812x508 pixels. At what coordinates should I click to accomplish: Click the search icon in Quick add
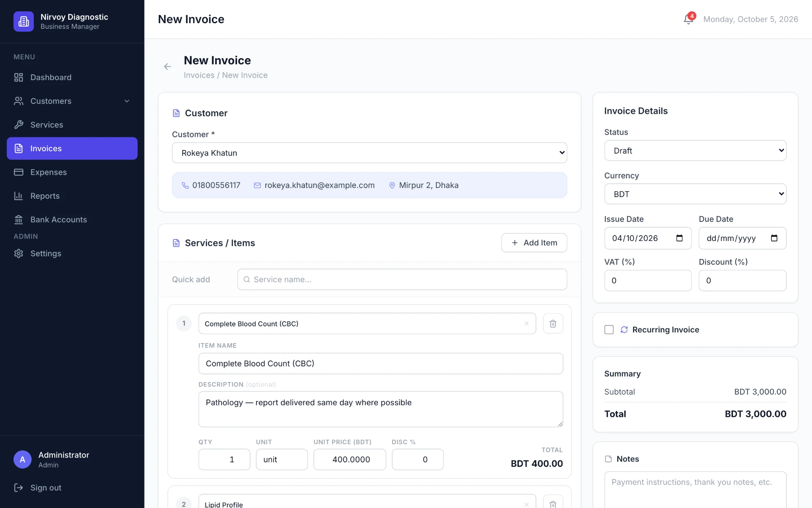(x=246, y=280)
